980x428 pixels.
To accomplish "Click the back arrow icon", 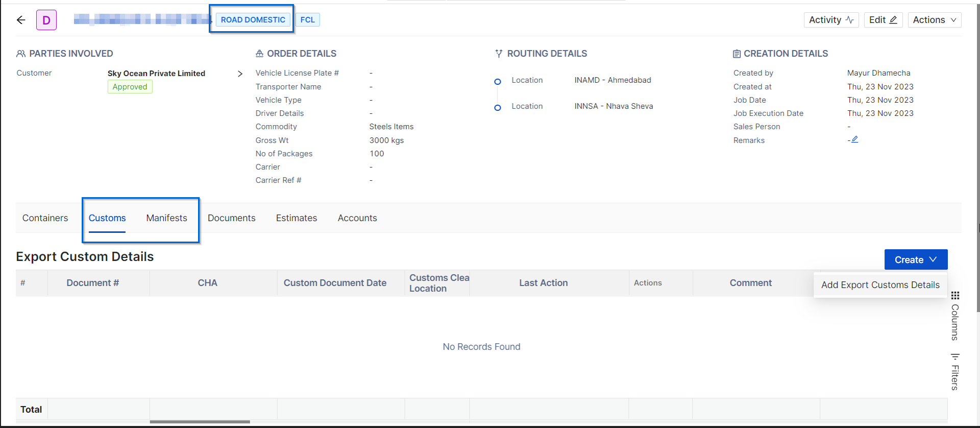I will (21, 20).
